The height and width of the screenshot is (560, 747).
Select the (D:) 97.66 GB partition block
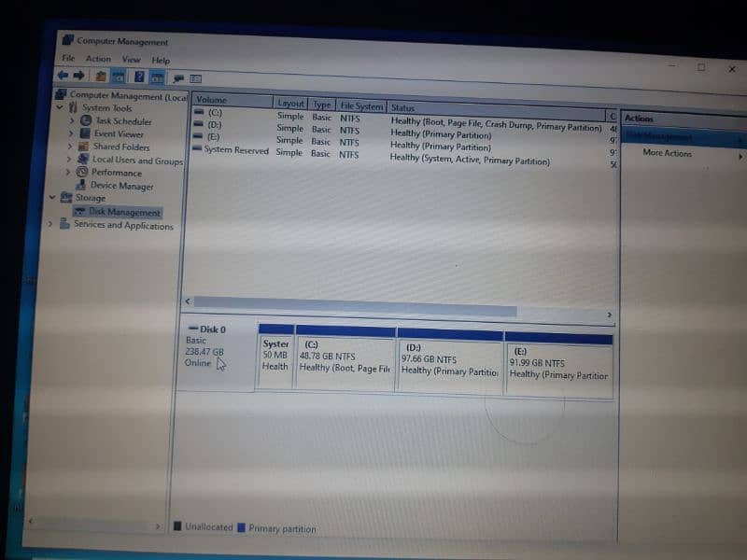pyautogui.click(x=450, y=364)
